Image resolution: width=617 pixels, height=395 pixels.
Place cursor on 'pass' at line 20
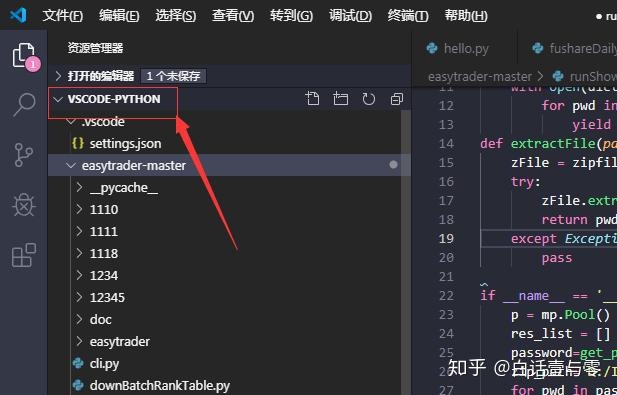pyautogui.click(x=556, y=258)
